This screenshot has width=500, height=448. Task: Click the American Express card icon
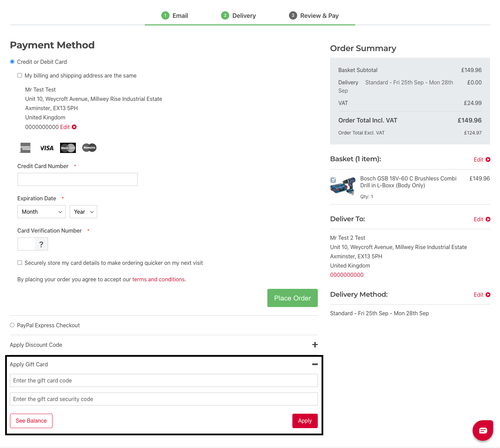tap(25, 148)
